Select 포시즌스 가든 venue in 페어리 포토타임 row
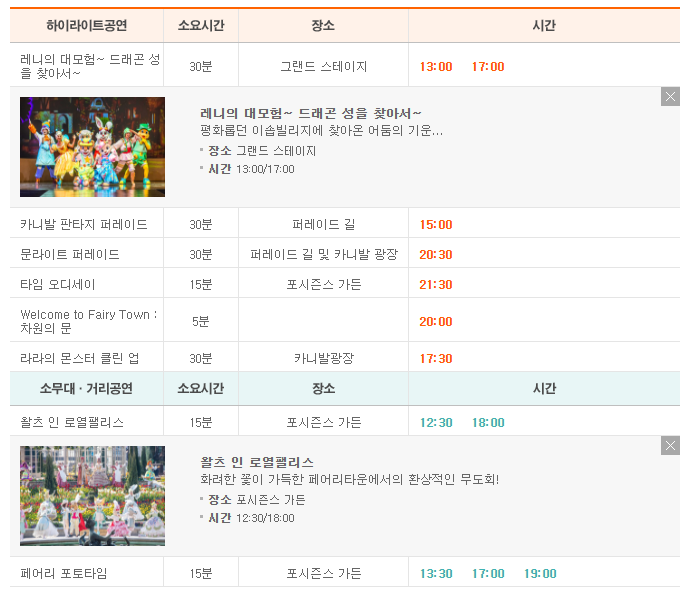 (x=323, y=573)
